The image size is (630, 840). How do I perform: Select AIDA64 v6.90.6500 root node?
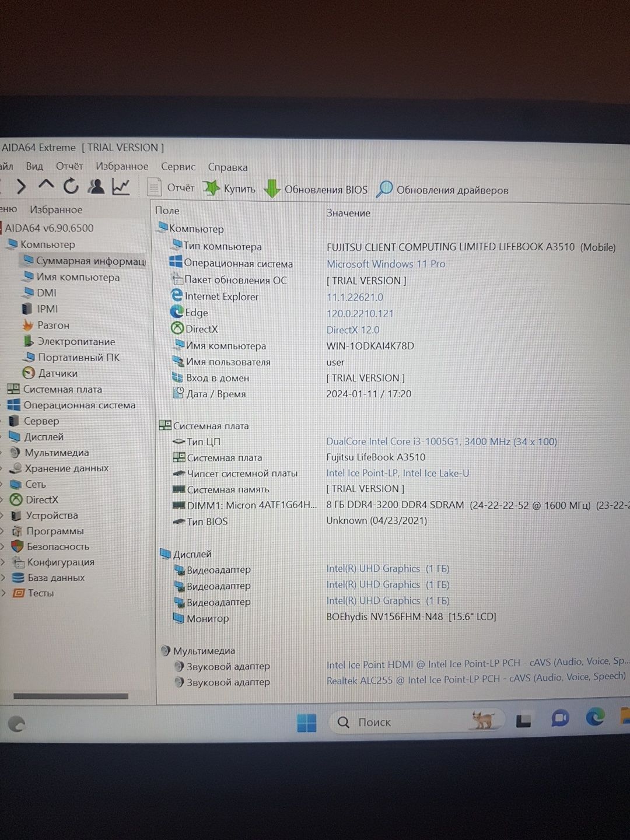(49, 228)
